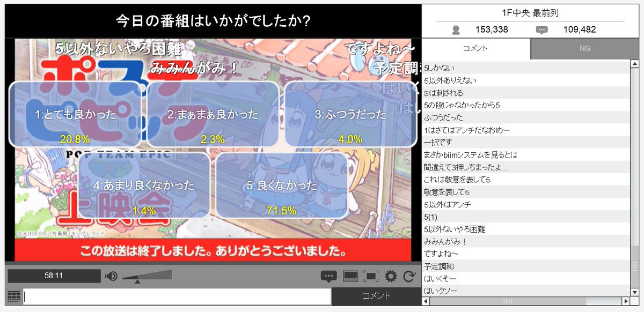The image size is (644, 312).
Task: Open player settings gear
Action: click(391, 277)
